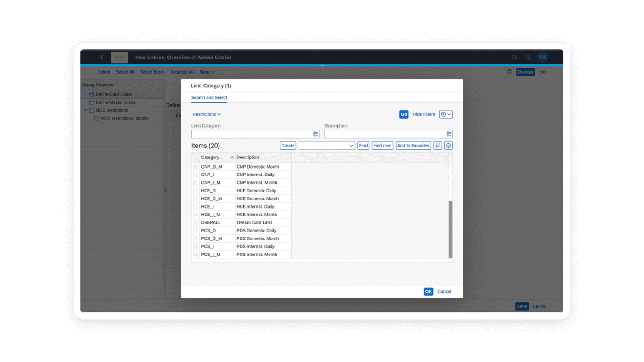Click the back arrow in the header
Screen dimensions: 644x362
tap(102, 57)
